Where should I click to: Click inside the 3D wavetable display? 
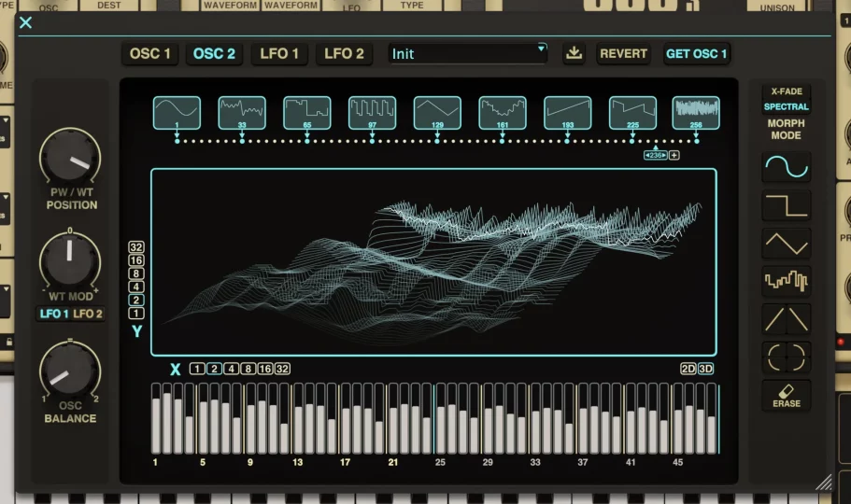(433, 262)
